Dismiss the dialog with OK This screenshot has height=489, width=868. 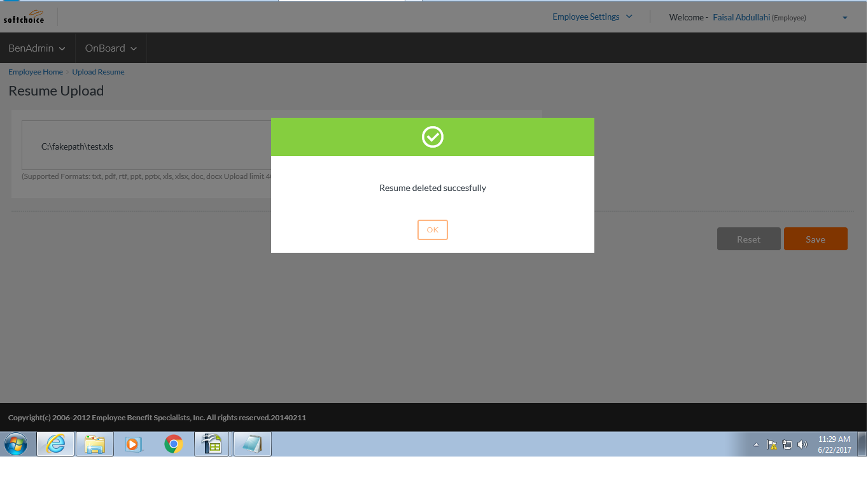click(x=432, y=230)
